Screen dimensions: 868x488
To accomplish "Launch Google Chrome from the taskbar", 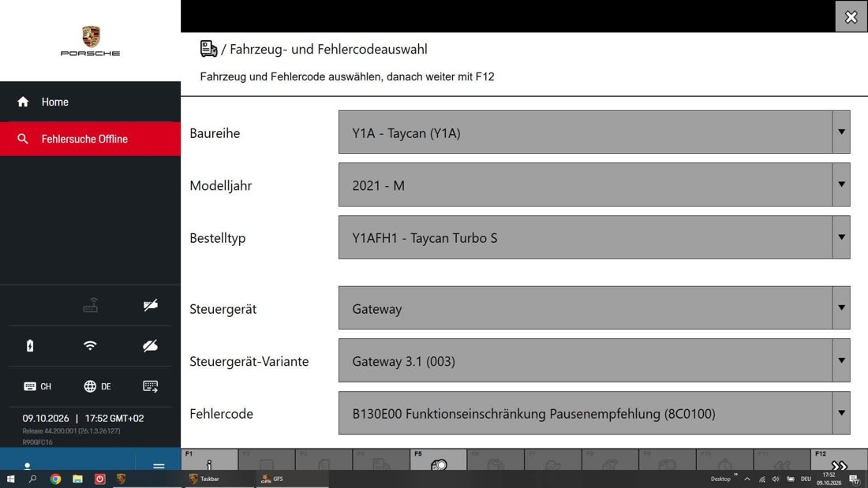I will pos(55,479).
